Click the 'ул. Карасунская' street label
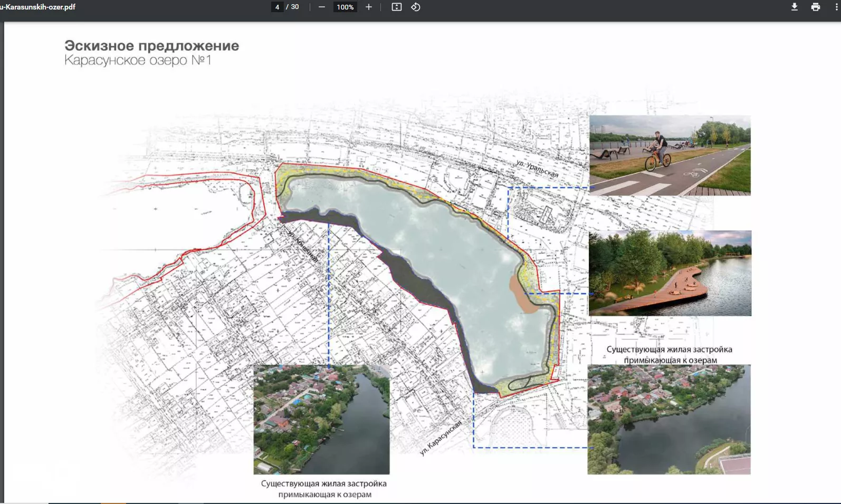Screen dimensions: 841x504 pyautogui.click(x=441, y=438)
